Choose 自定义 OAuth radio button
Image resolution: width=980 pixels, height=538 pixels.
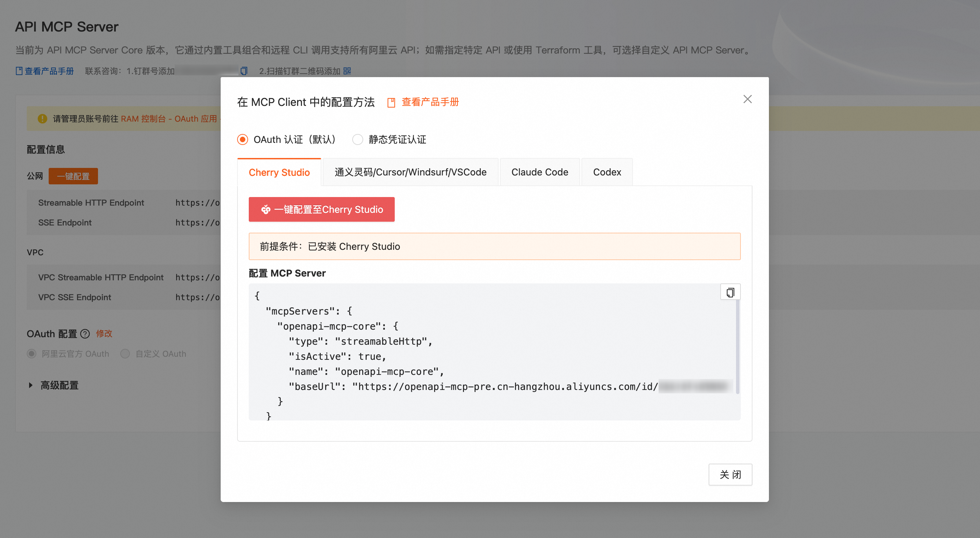pos(125,354)
